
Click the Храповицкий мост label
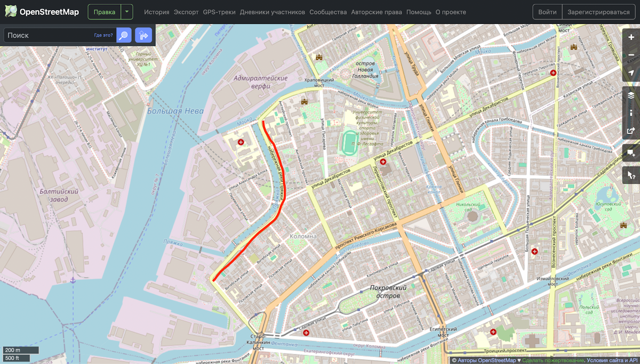pos(318,82)
